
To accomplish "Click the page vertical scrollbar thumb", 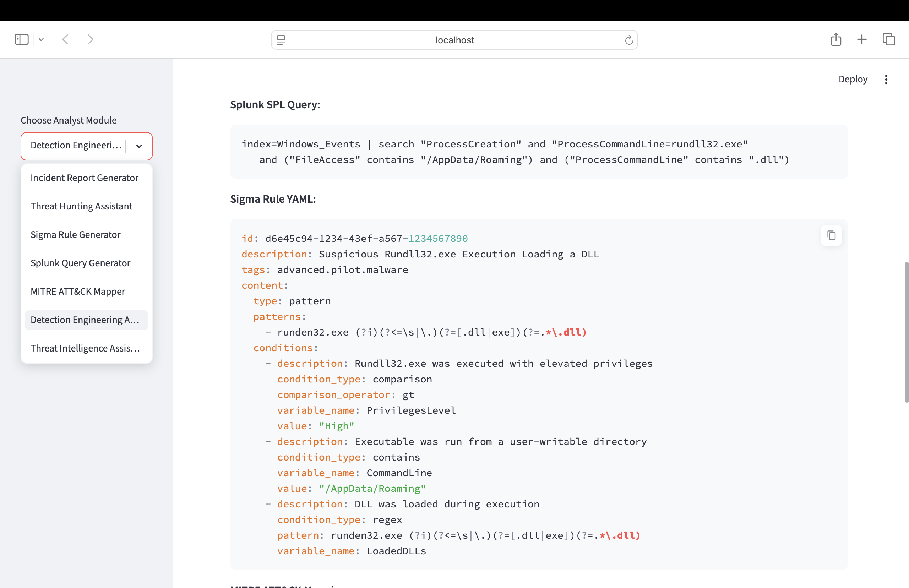I will (906, 332).
